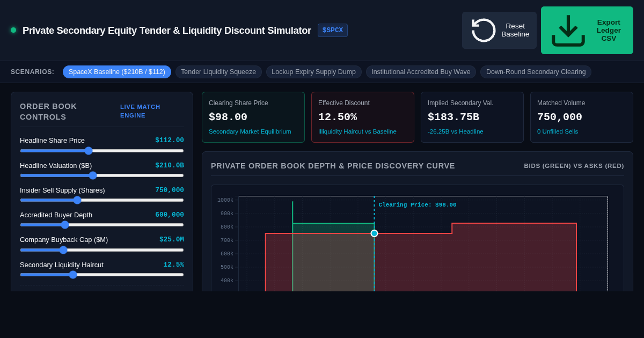Click the 600,000 accredited buyer depth value
644x338 pixels.
(170, 215)
